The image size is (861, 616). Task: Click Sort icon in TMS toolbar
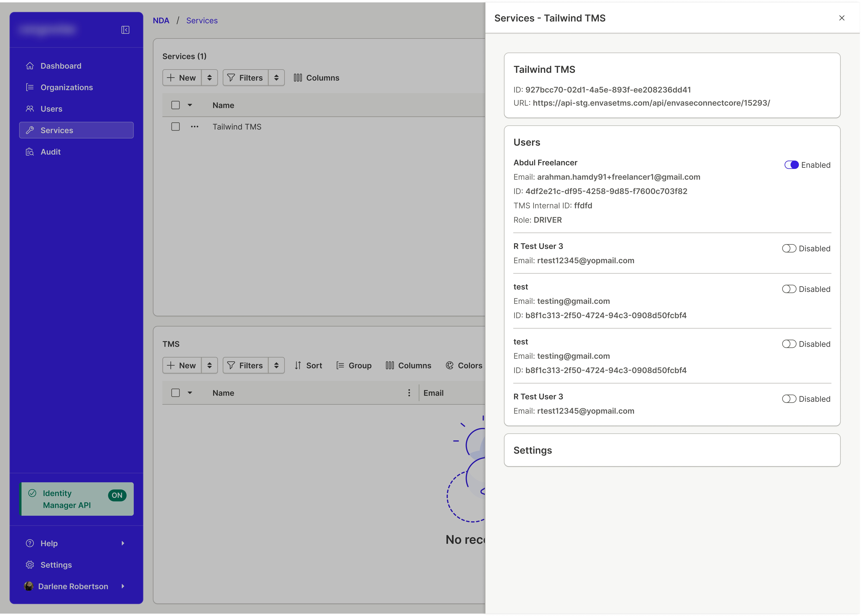tap(298, 365)
